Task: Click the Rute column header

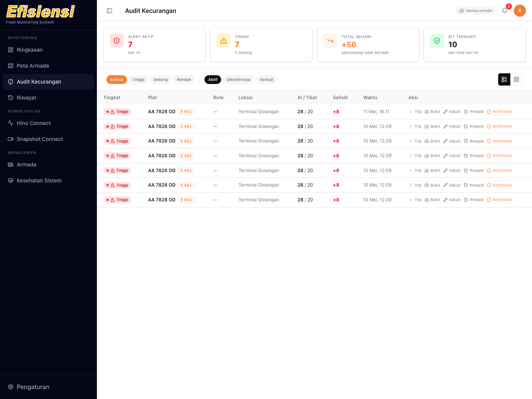Action: click(x=218, y=98)
